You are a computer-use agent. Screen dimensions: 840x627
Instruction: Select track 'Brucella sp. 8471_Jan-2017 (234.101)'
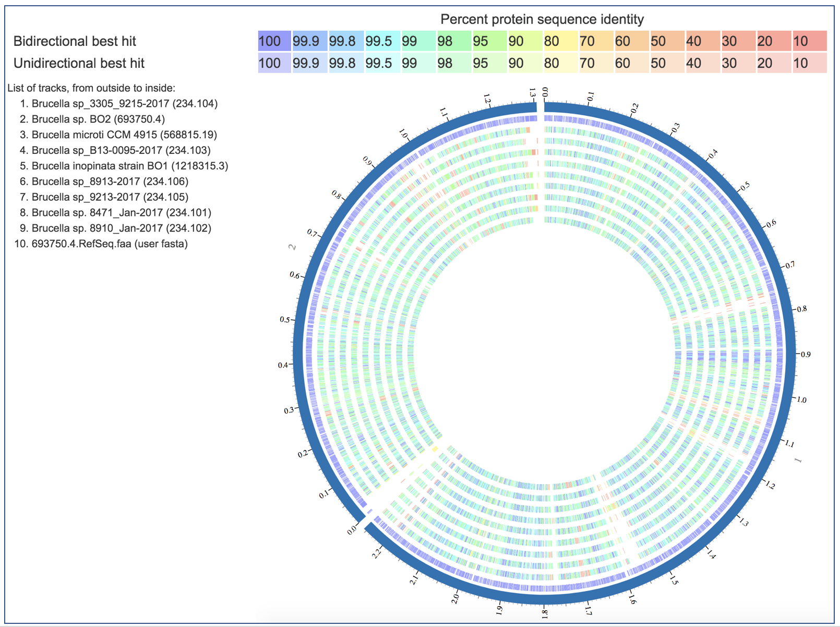tap(122, 212)
